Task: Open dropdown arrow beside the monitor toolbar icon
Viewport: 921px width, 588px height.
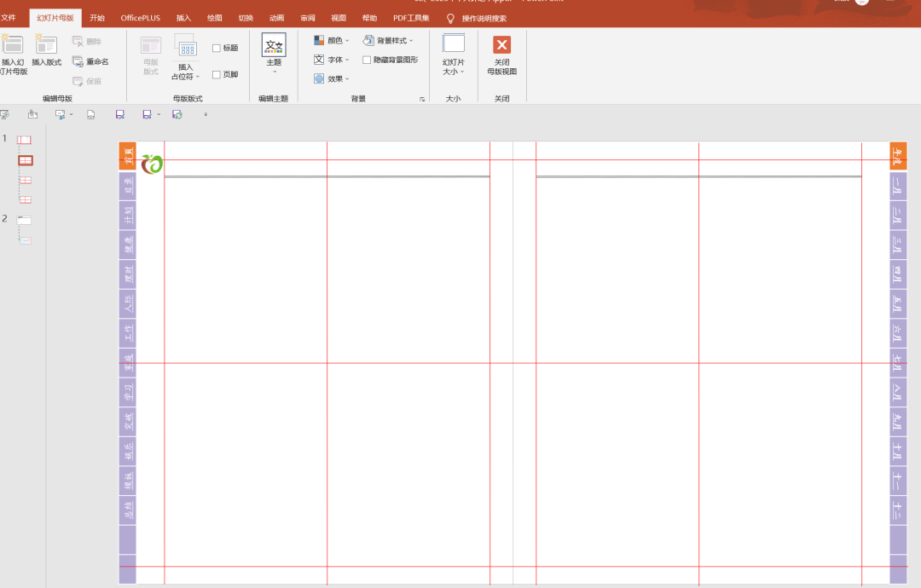Action: tap(71, 114)
